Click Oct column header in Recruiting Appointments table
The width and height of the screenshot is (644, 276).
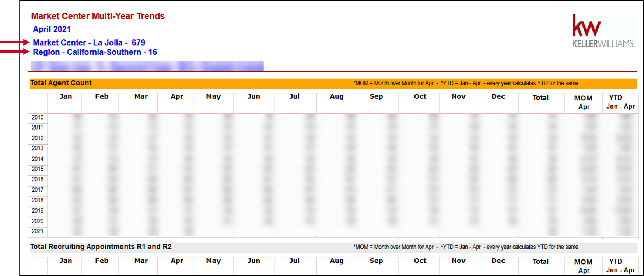420,261
